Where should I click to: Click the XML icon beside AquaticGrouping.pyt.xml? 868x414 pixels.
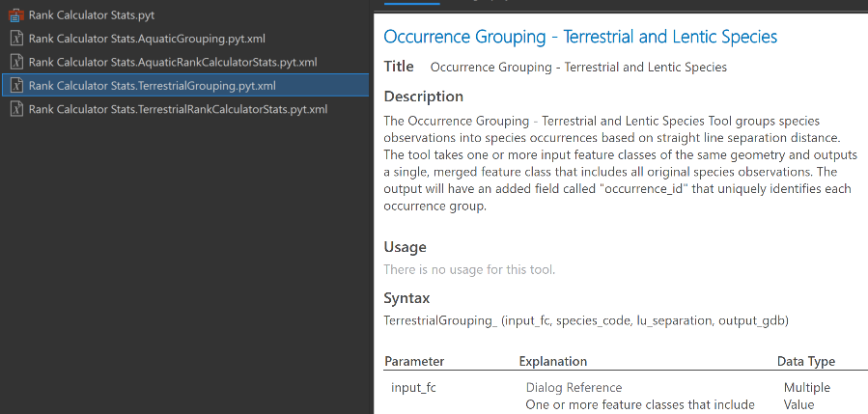tap(16, 39)
